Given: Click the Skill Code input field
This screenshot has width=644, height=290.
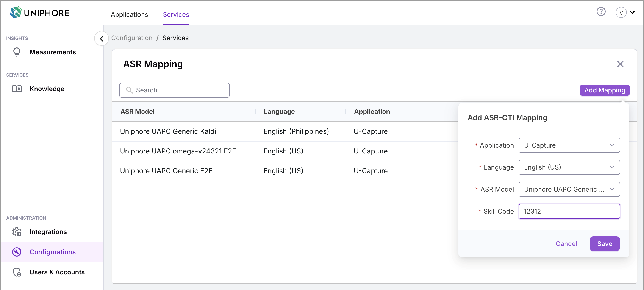Looking at the screenshot, I should 569,211.
